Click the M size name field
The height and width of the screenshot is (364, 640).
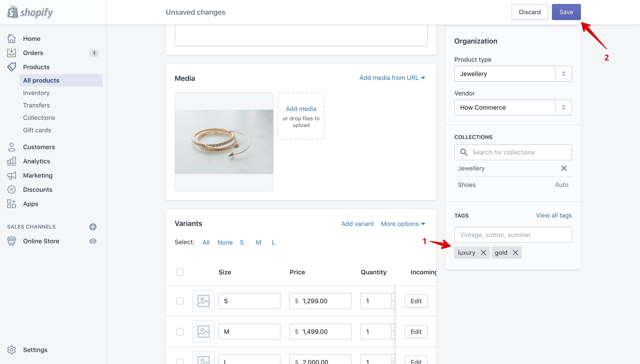249,332
